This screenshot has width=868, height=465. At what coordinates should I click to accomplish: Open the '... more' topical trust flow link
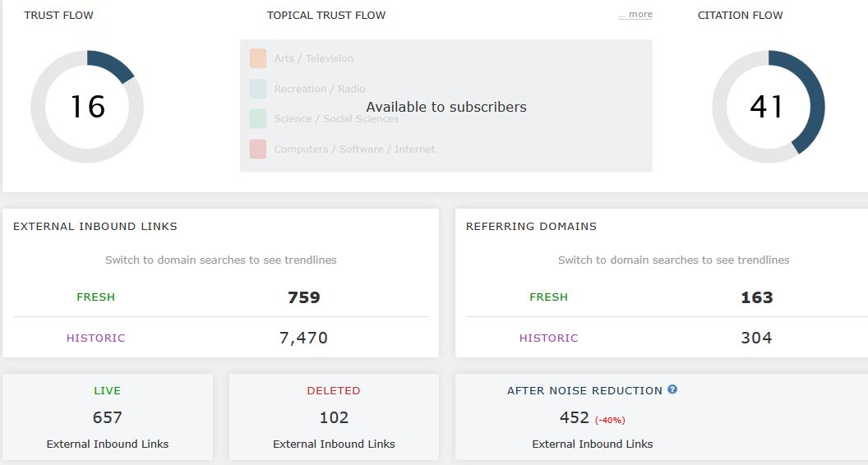pos(635,15)
